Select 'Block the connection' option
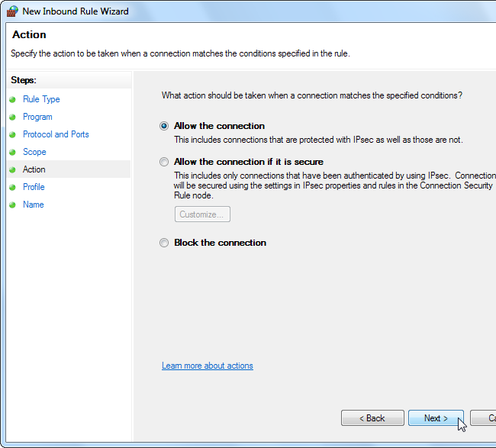 (x=164, y=243)
